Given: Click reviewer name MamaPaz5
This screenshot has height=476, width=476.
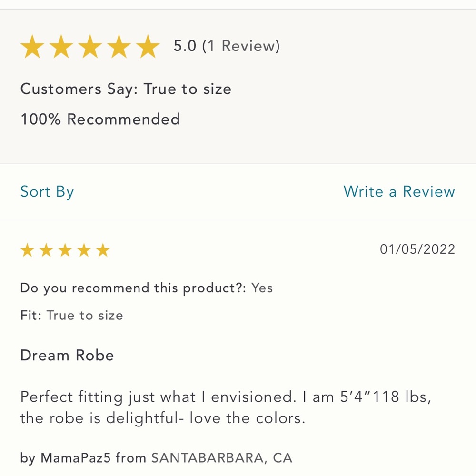Looking at the screenshot, I should pyautogui.click(x=76, y=457).
